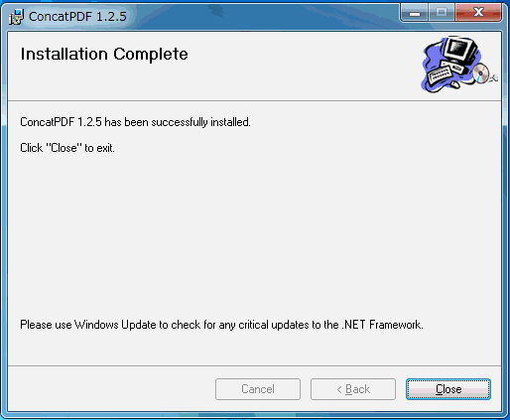Click the .NET Framework Windows Update notice
Image resolution: width=510 pixels, height=420 pixels.
tap(221, 325)
